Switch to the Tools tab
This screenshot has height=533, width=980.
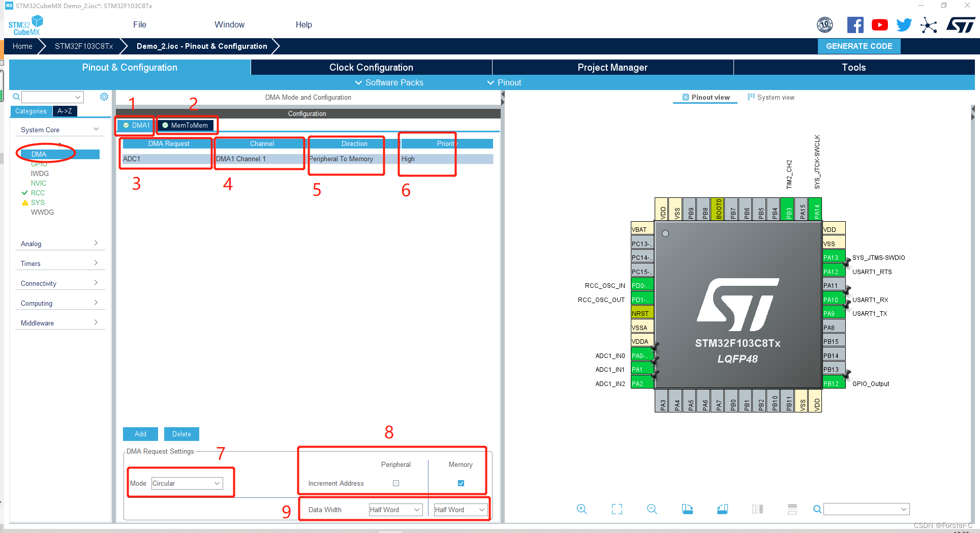854,67
